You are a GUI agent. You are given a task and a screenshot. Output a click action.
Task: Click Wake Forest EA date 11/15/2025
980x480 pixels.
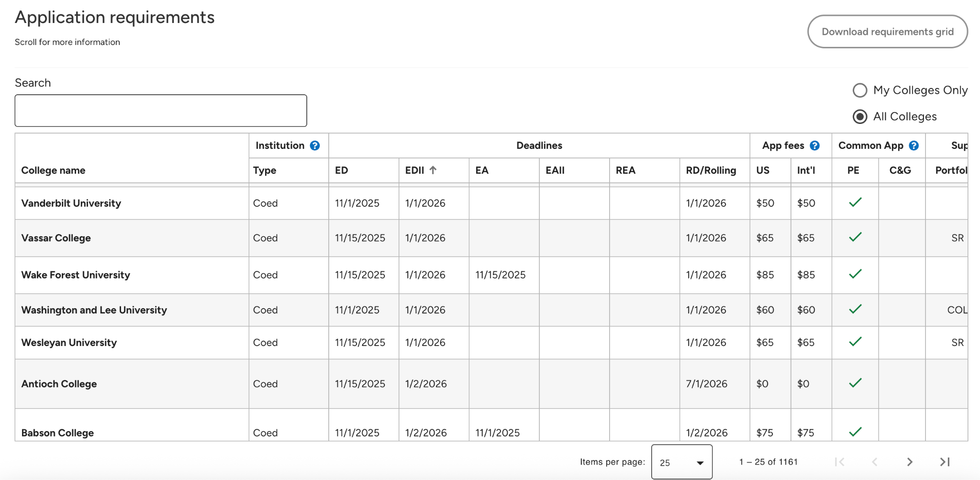[501, 275]
